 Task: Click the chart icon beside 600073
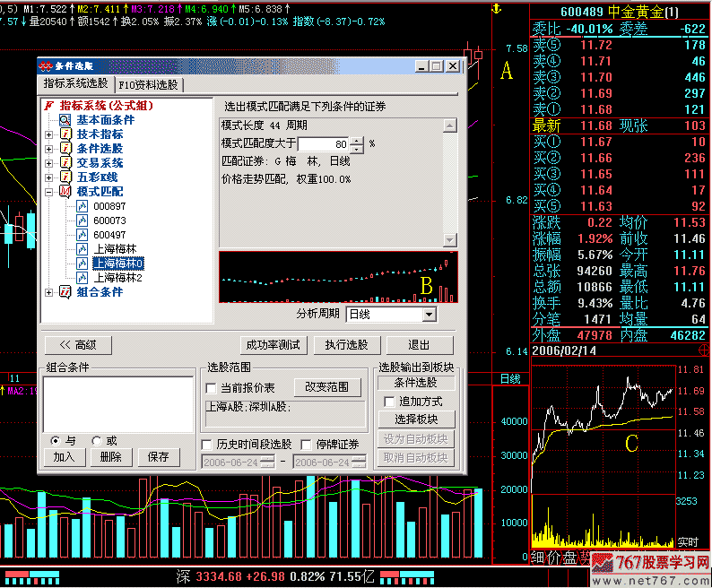tap(82, 220)
